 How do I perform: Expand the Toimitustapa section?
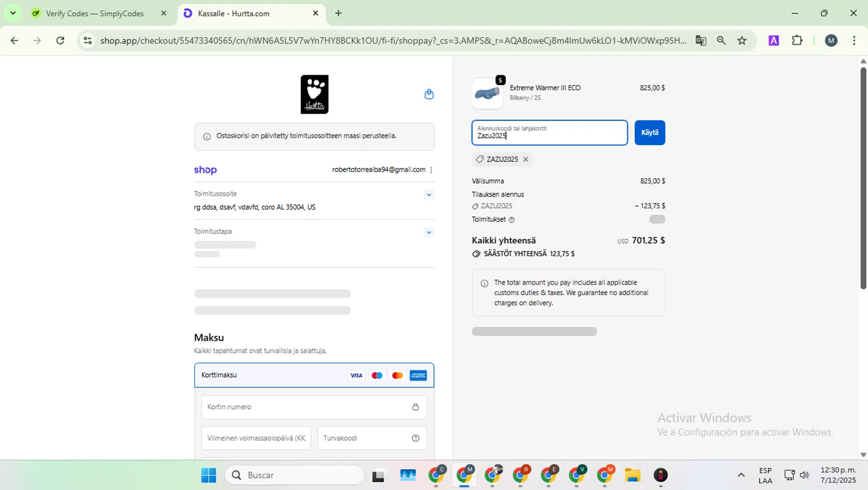[x=429, y=233]
